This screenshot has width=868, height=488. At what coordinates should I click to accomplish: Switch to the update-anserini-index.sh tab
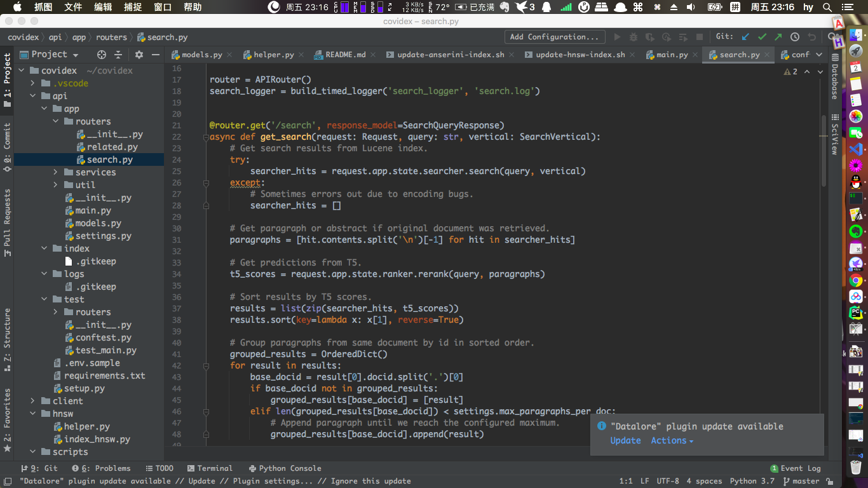pyautogui.click(x=451, y=55)
